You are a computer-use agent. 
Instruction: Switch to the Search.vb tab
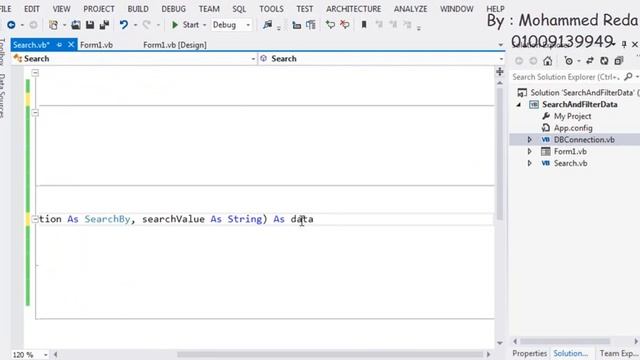31,45
